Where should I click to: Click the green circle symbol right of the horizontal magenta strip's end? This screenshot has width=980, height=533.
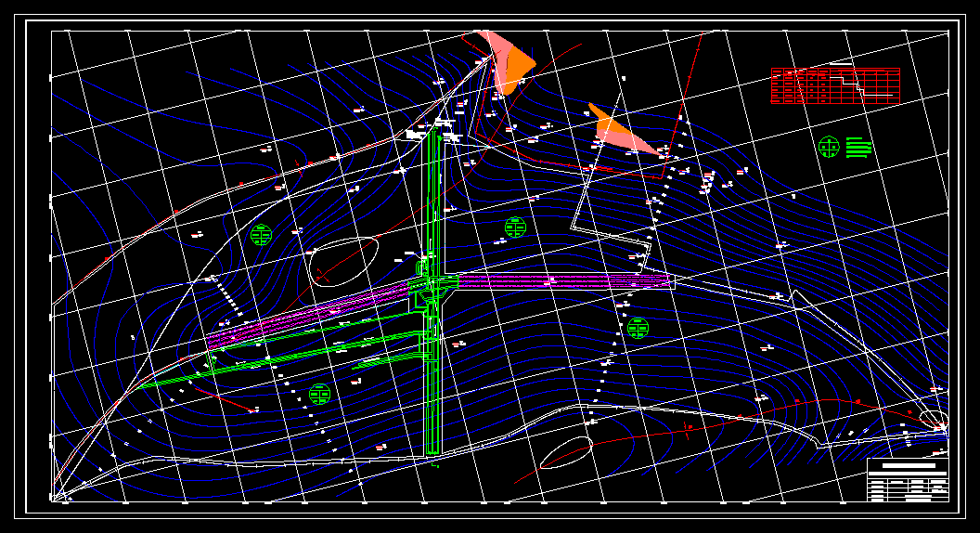coord(638,328)
